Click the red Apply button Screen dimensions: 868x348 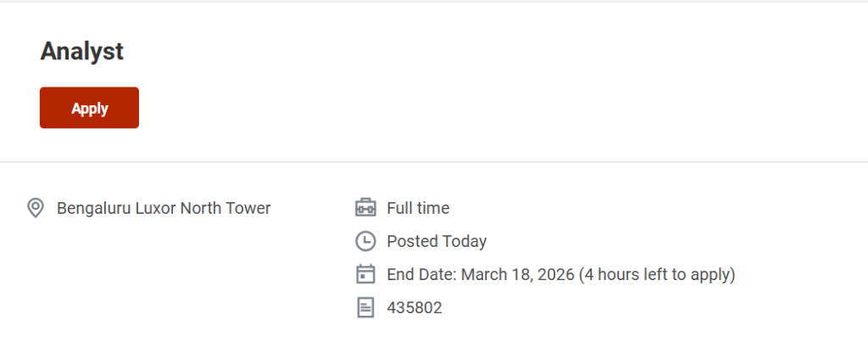pyautogui.click(x=89, y=108)
